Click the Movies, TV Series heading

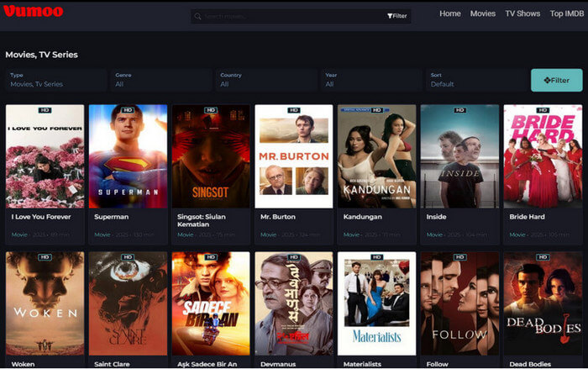42,55
